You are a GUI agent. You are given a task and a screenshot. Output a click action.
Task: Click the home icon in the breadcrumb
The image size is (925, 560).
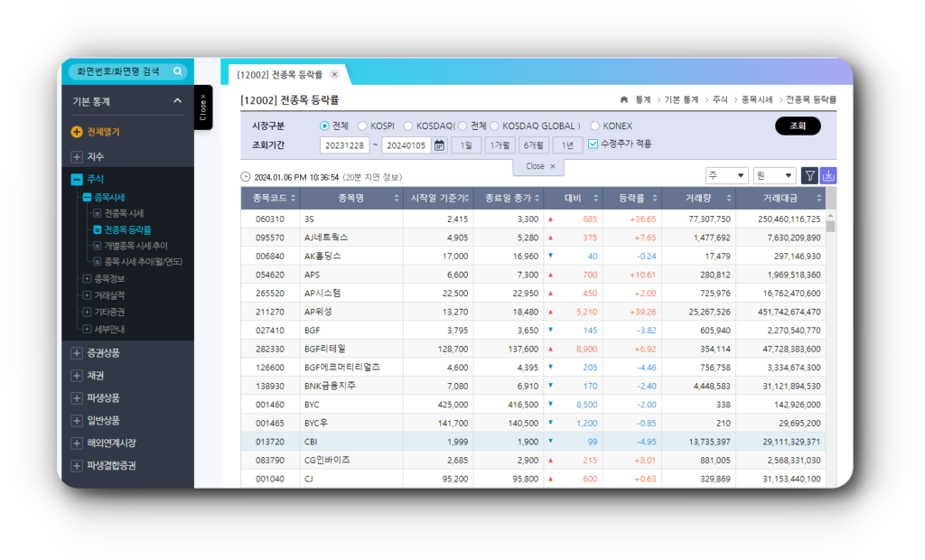tap(624, 99)
